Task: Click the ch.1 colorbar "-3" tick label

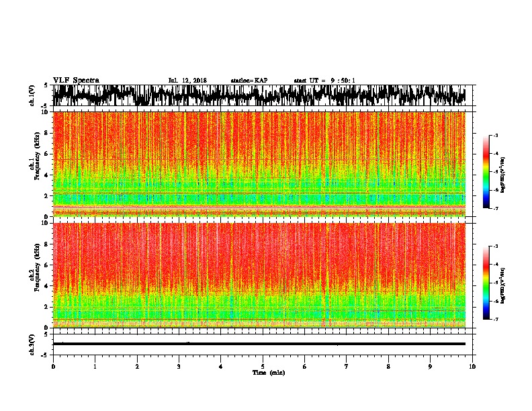Action: (x=496, y=136)
